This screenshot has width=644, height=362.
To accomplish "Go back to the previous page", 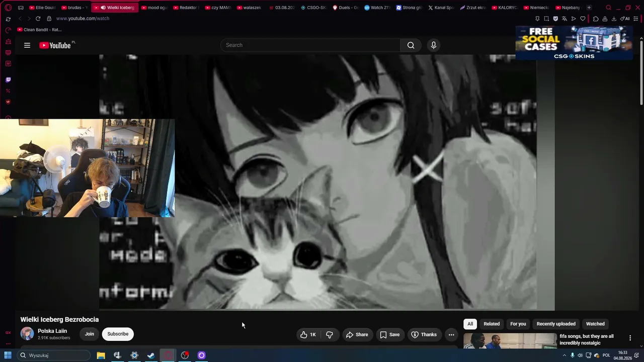I will click(20, 19).
